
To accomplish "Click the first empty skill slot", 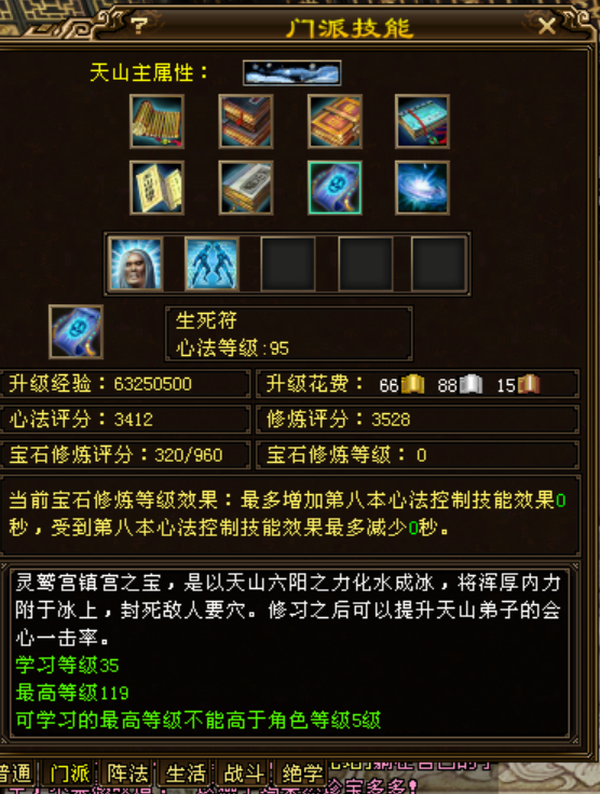I will (288, 264).
